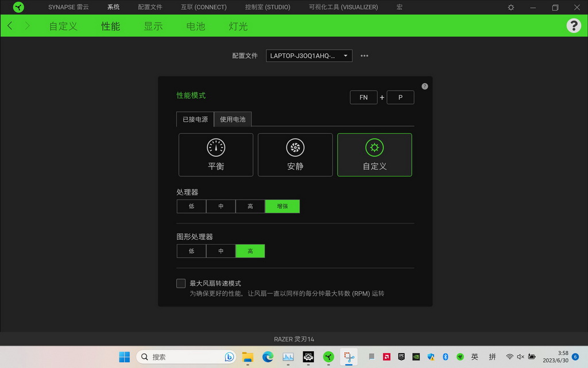Open the 性能 tab

pyautogui.click(x=111, y=26)
